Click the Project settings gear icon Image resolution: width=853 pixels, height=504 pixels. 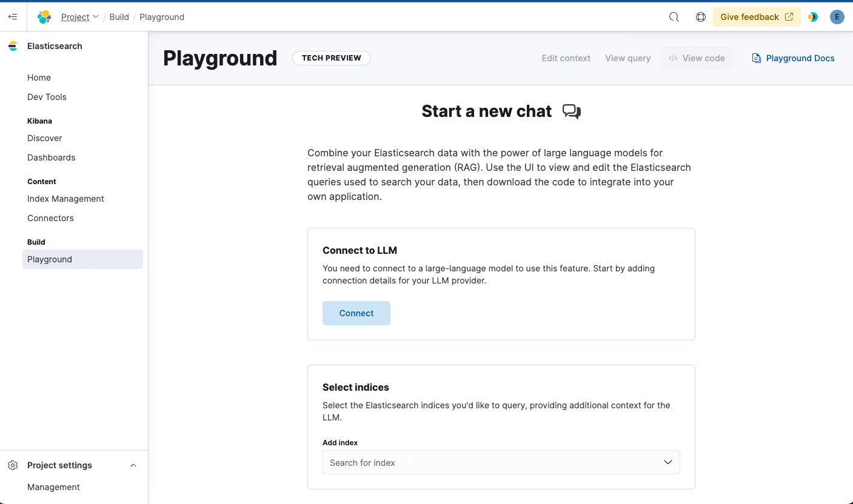(x=13, y=465)
